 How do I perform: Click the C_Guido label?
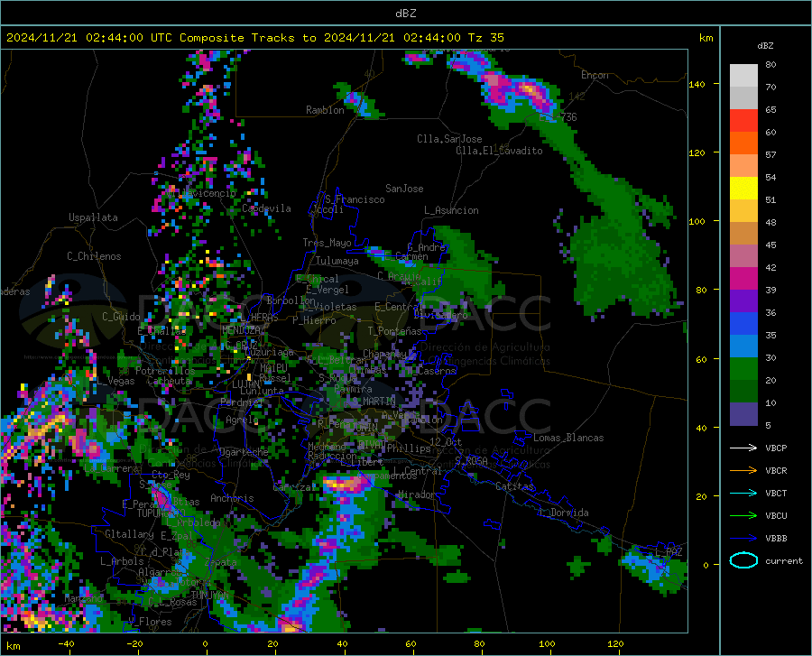(121, 317)
